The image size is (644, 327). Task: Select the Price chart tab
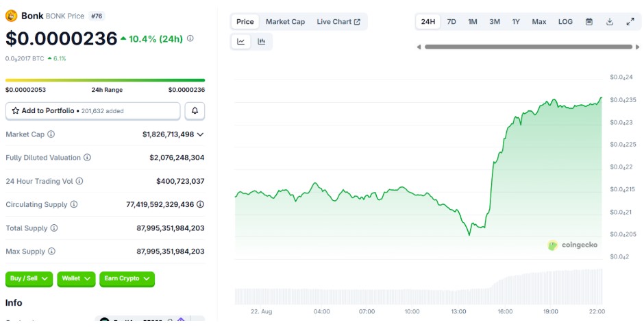pyautogui.click(x=245, y=22)
